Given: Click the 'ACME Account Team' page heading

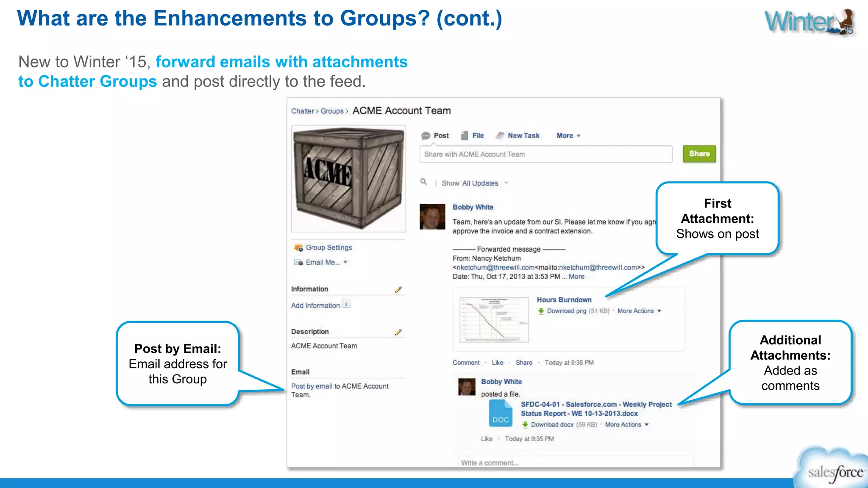Looking at the screenshot, I should click(401, 111).
